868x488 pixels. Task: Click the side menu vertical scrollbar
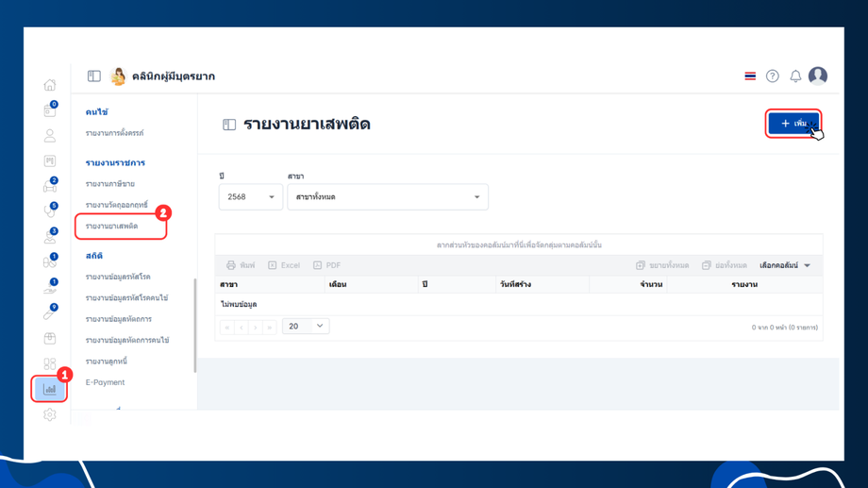tap(195, 325)
